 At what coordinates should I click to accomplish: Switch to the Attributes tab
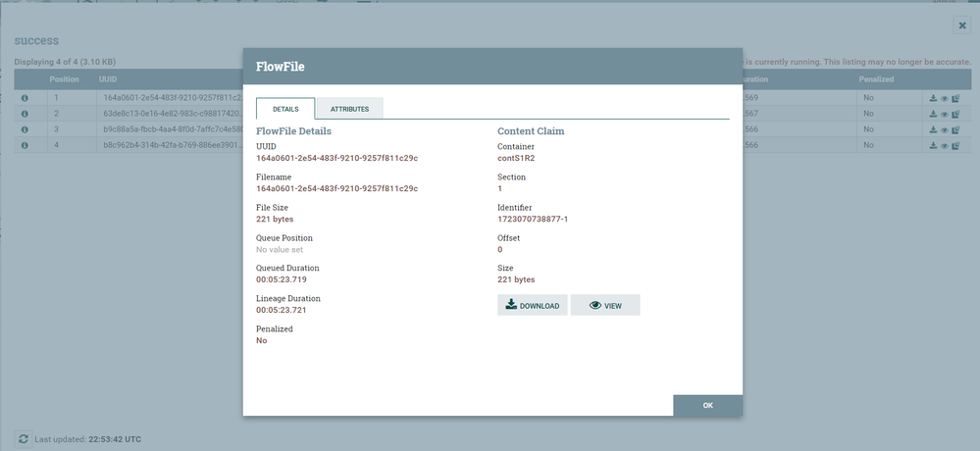[x=349, y=109]
